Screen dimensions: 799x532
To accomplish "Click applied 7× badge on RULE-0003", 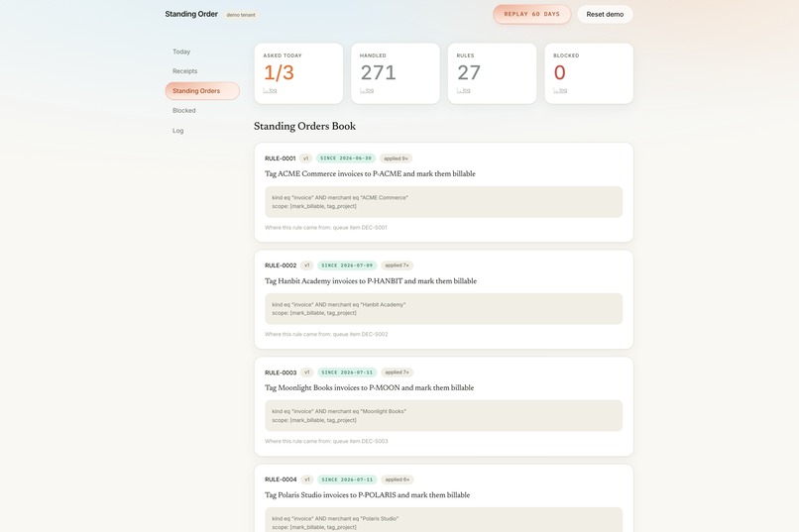I will tap(397, 372).
